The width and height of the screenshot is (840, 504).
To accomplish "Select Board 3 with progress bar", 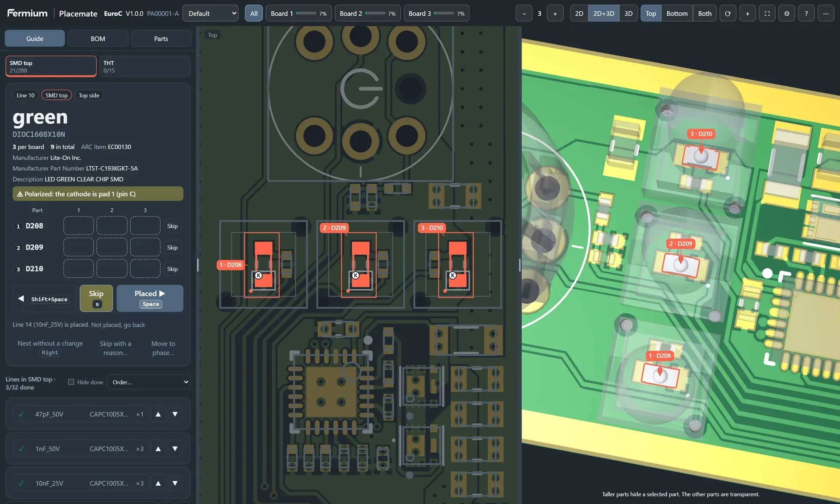I will 437,14.
